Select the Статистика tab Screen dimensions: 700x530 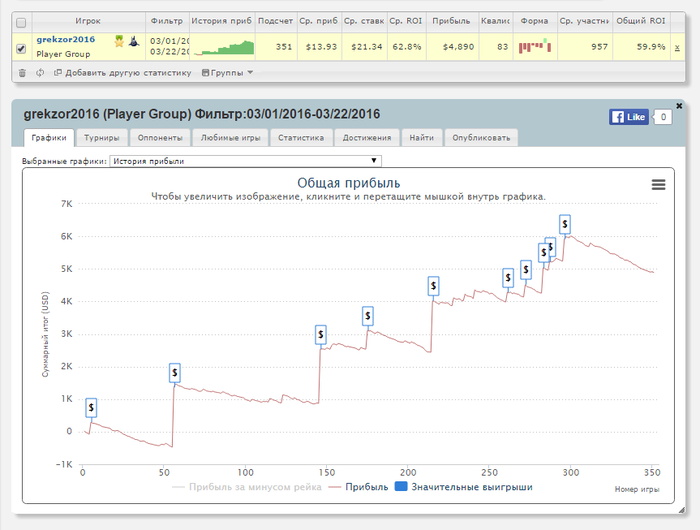point(301,138)
